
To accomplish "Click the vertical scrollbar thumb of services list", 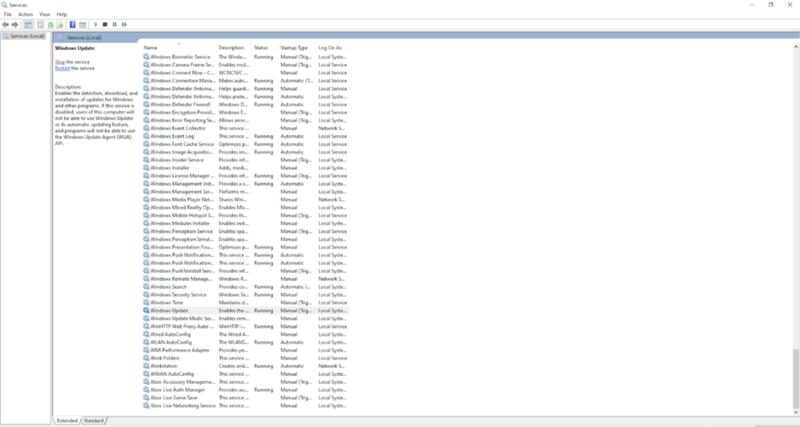I will tap(796, 378).
